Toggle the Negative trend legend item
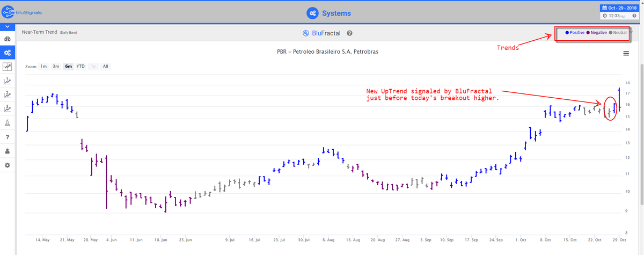The width and height of the screenshot is (644, 255). (597, 33)
